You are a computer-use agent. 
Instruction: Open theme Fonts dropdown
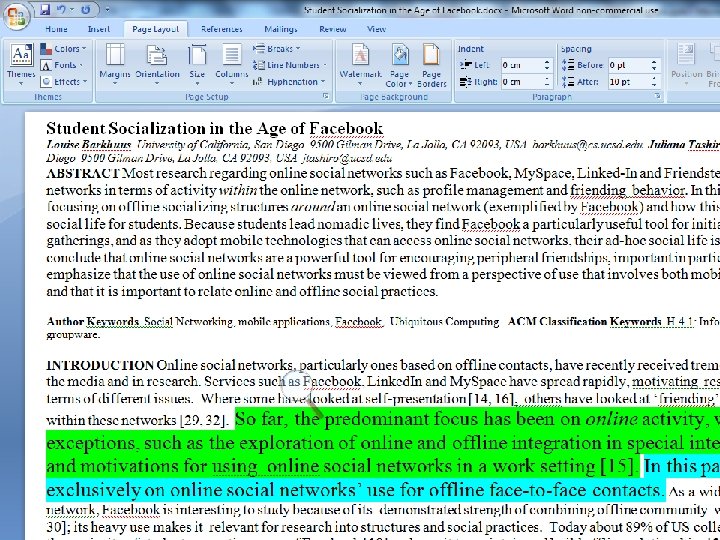point(62,65)
